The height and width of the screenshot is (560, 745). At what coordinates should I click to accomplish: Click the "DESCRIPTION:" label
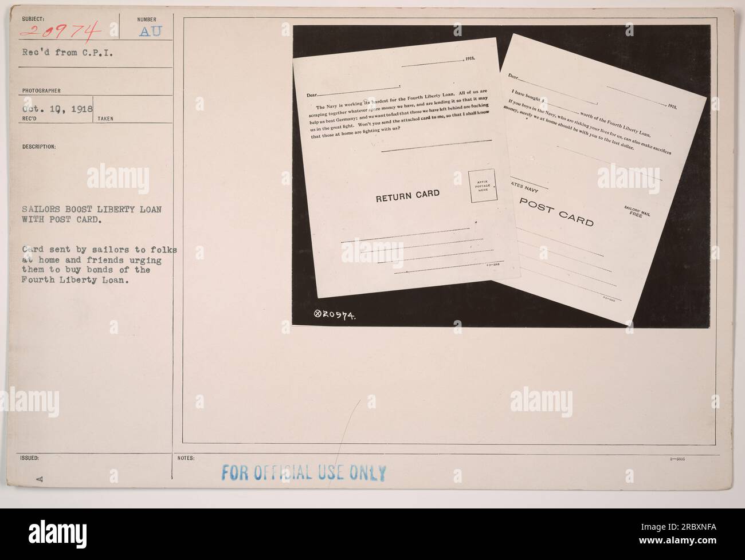coord(38,146)
